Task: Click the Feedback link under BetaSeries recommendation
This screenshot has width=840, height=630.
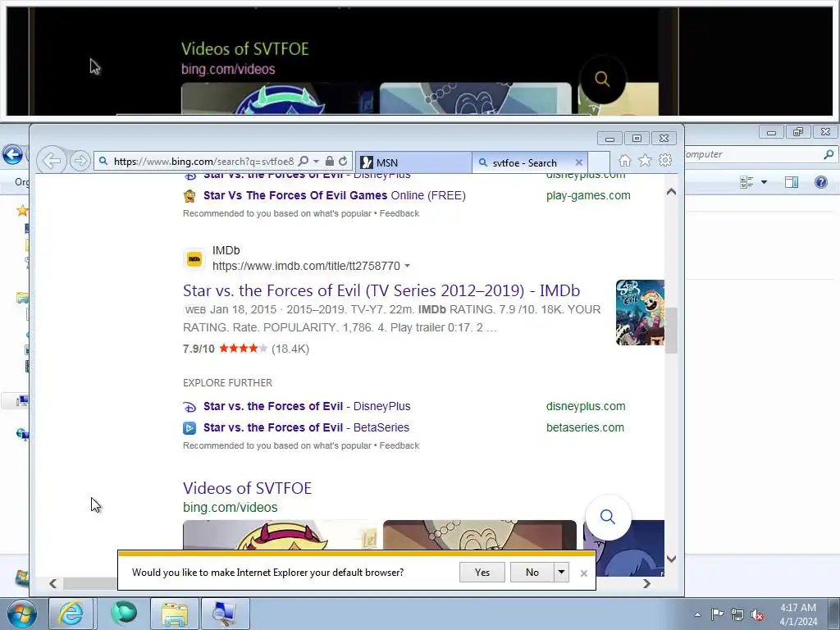Action: click(x=399, y=445)
